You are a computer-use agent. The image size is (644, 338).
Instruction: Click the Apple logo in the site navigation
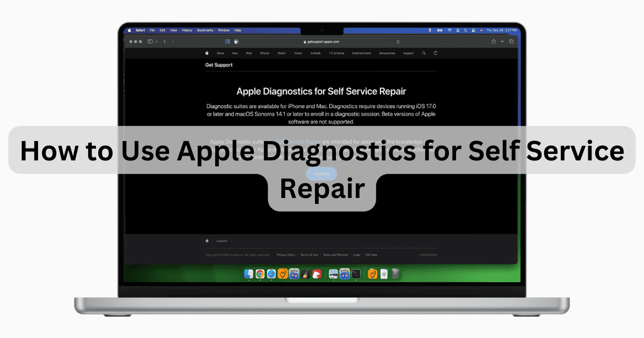pyautogui.click(x=207, y=53)
